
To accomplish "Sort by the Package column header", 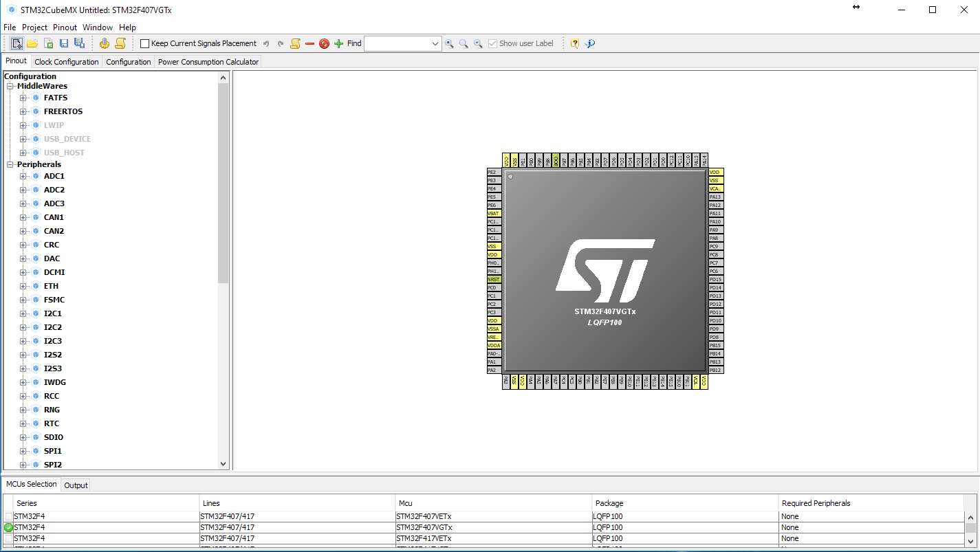I will [686, 503].
